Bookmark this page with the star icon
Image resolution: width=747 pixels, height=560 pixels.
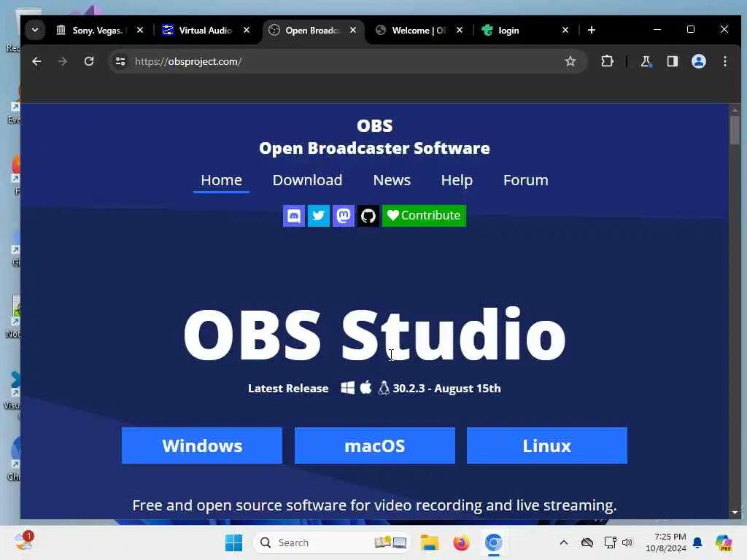570,61
